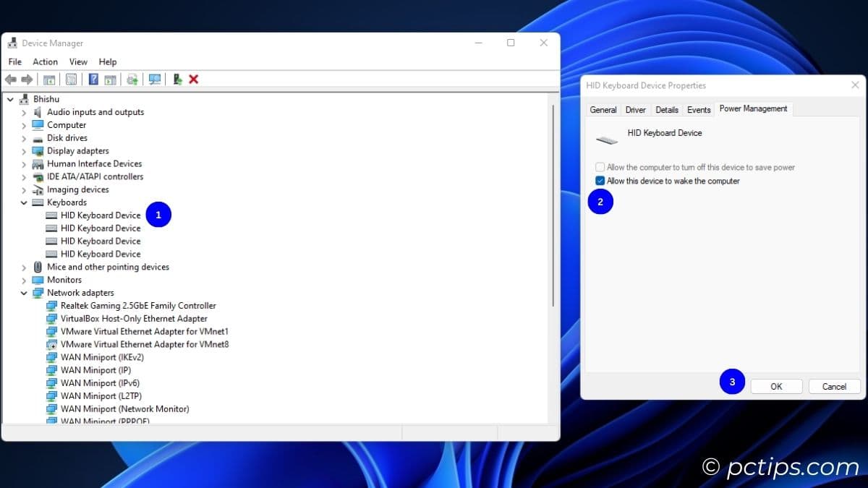Select the Realtek Gaming 2.5GbE Family Controller
868x488 pixels.
click(x=137, y=305)
